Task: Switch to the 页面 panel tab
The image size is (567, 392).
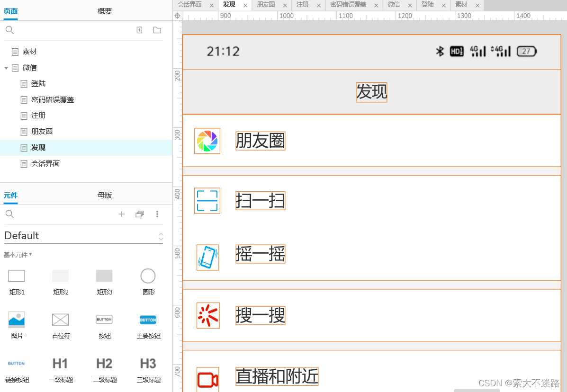Action: point(10,11)
